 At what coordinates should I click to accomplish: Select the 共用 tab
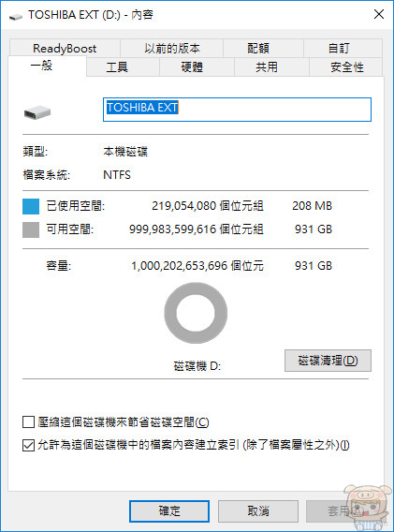(x=267, y=66)
